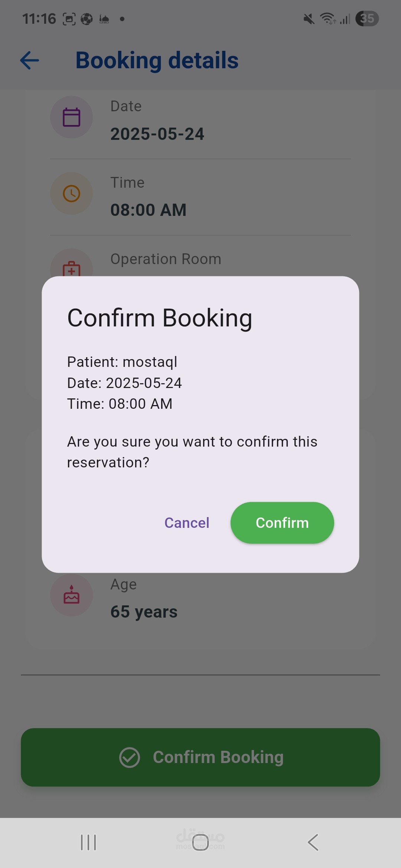The width and height of the screenshot is (401, 868).
Task: Tap the battery indicator showing 35
Action: coord(367,19)
